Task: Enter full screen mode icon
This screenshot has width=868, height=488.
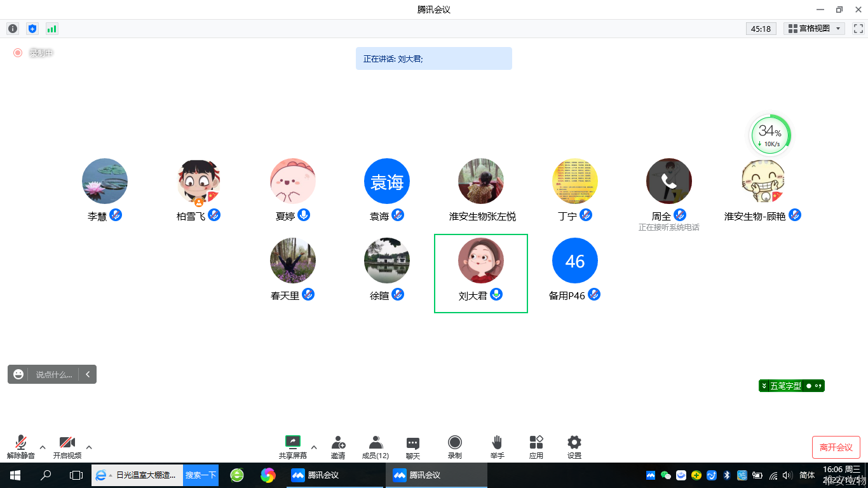Action: 858,29
